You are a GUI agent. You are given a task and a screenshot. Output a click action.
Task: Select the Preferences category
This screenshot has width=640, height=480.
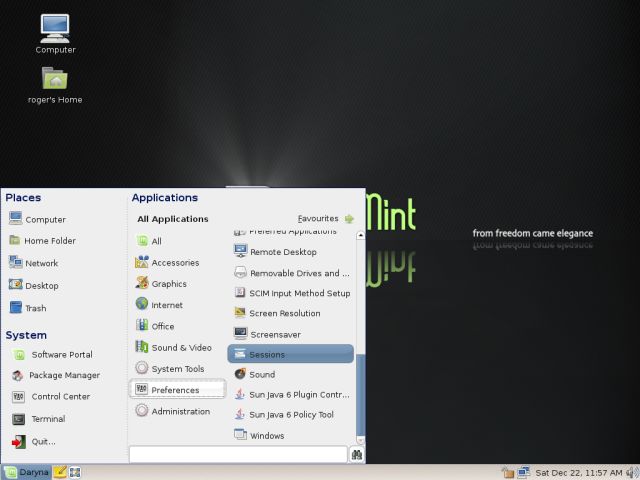[177, 389]
